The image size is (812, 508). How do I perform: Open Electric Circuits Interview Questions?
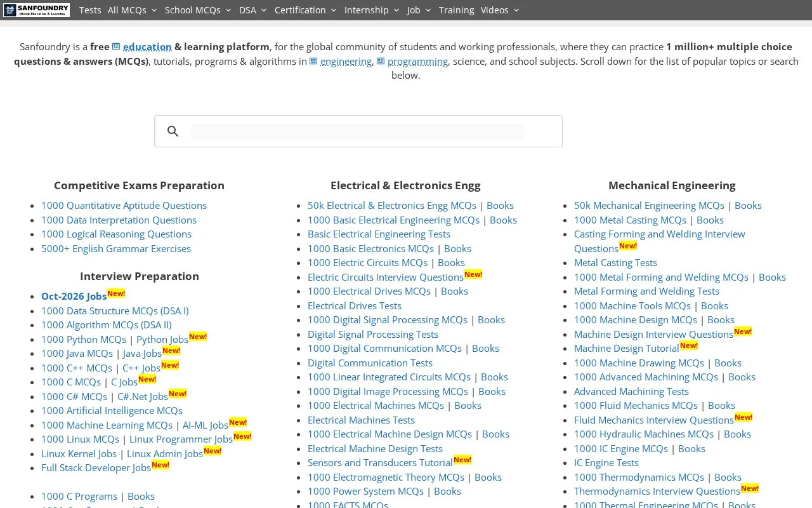(386, 277)
